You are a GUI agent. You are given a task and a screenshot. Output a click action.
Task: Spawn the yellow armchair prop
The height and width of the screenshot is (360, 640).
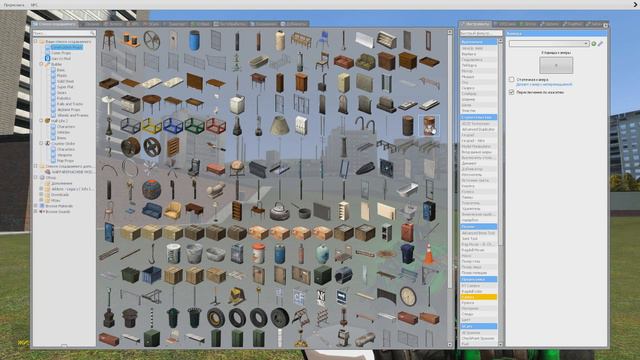pos(173,211)
